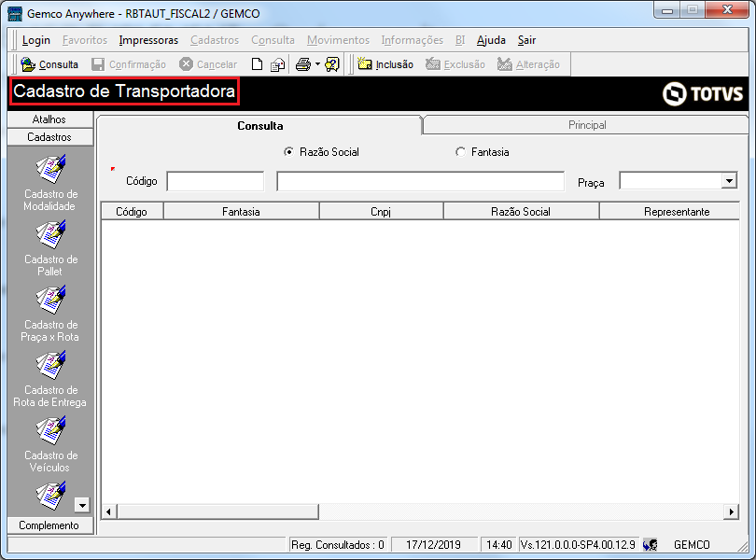Click the Cnpj column header
The height and width of the screenshot is (560, 756).
381,212
